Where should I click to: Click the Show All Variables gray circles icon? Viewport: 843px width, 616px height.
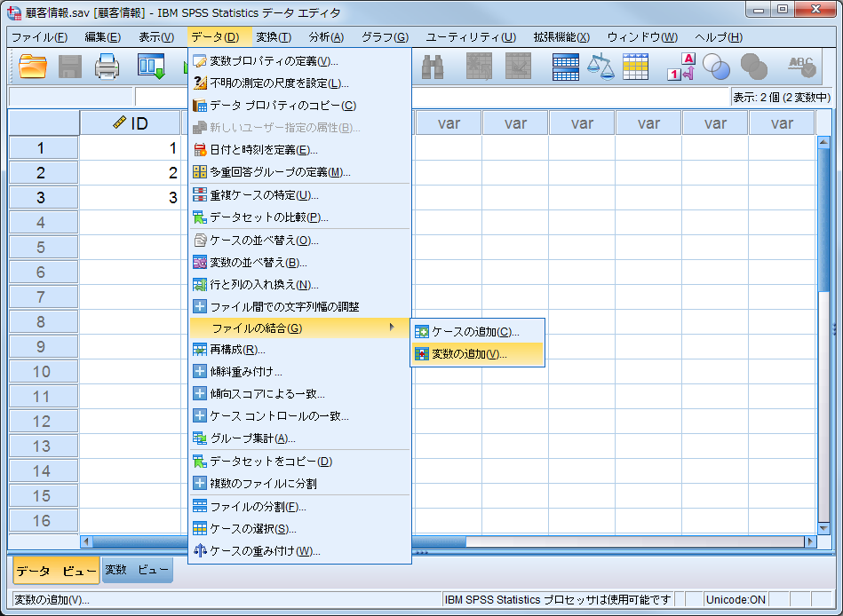[x=754, y=67]
